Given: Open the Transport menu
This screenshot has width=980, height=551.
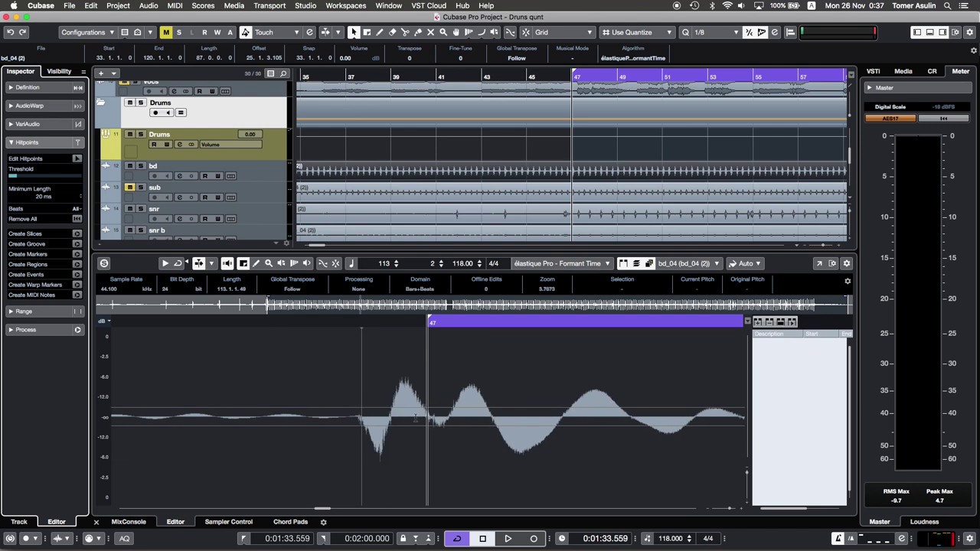Looking at the screenshot, I should [x=269, y=5].
